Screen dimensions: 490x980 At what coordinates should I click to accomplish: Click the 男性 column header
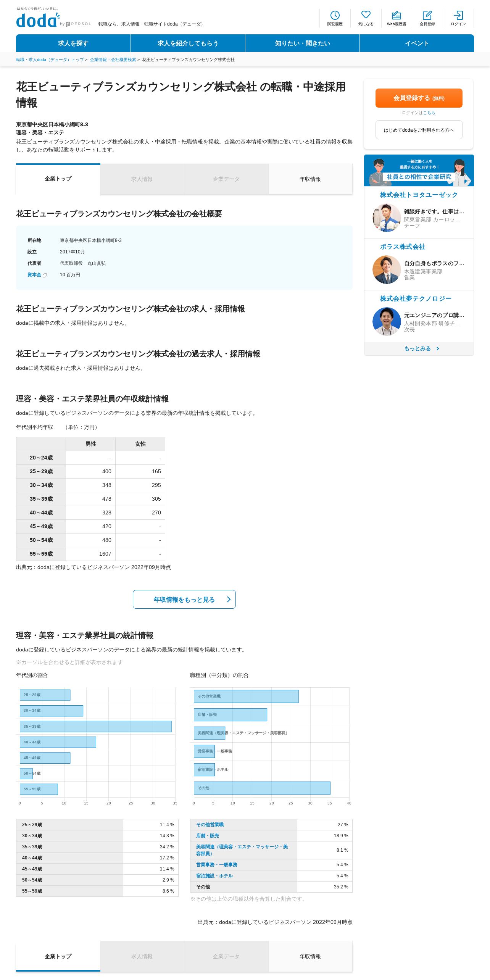coord(90,444)
